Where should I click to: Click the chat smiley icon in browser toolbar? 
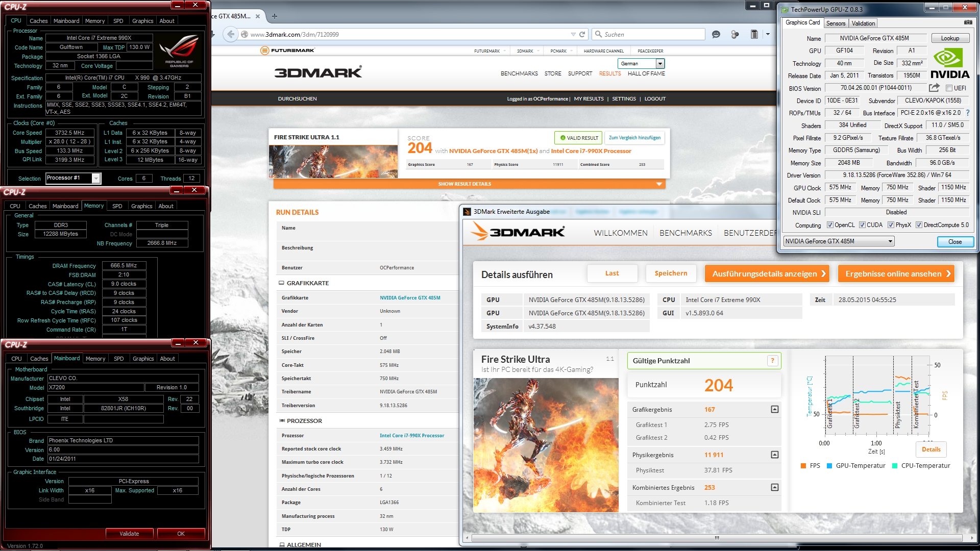[716, 34]
